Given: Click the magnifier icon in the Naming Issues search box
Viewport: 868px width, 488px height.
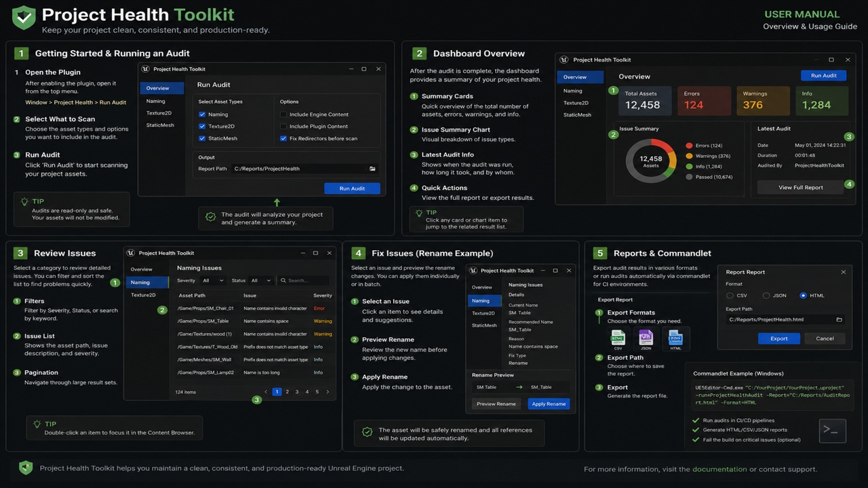Looking at the screenshot, I should 284,281.
